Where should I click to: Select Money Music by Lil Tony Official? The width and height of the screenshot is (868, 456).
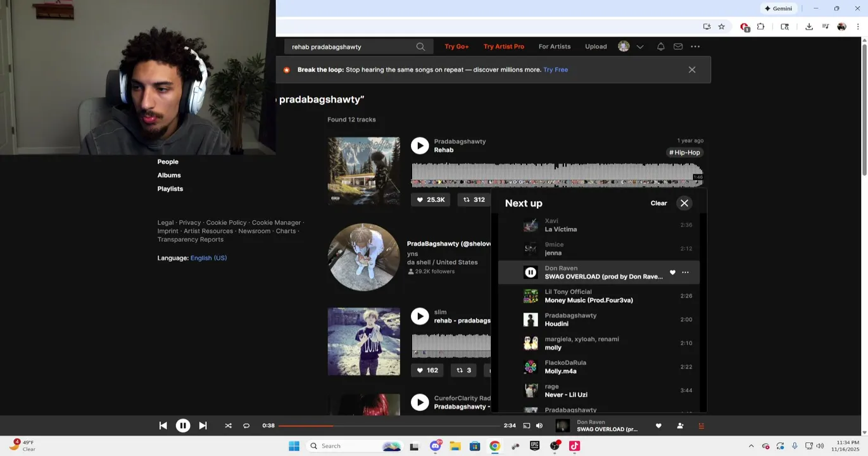coord(599,296)
